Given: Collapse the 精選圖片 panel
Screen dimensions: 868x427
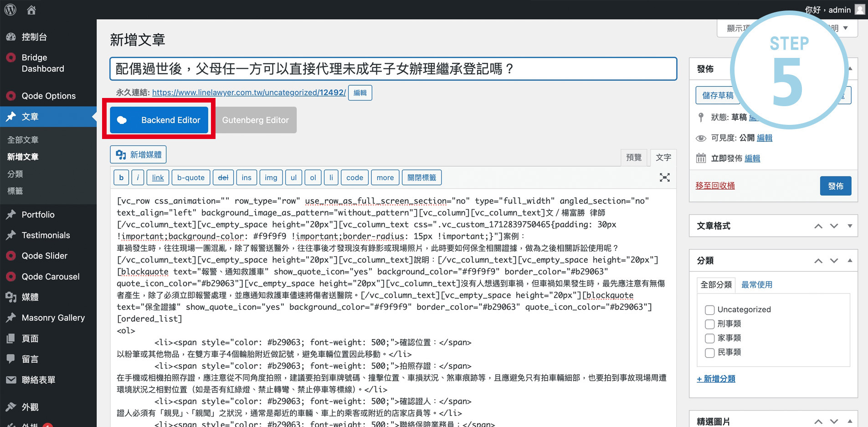Looking at the screenshot, I should [x=850, y=422].
